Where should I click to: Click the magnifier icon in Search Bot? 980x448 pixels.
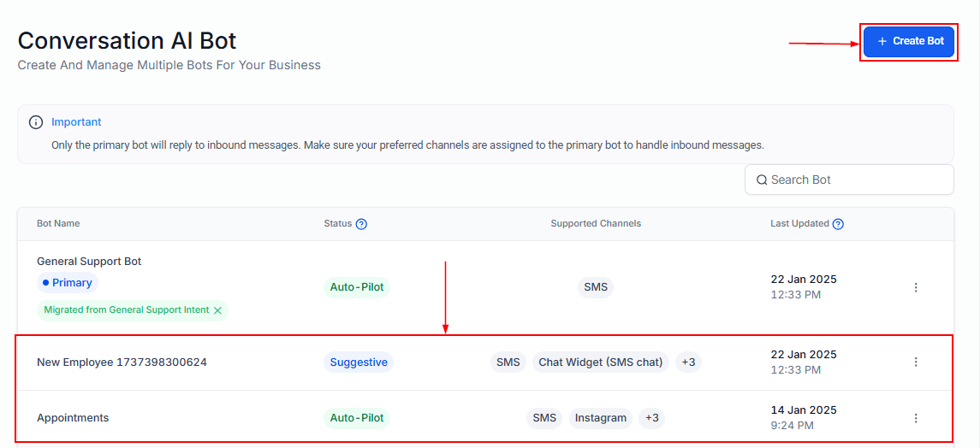pyautogui.click(x=761, y=180)
